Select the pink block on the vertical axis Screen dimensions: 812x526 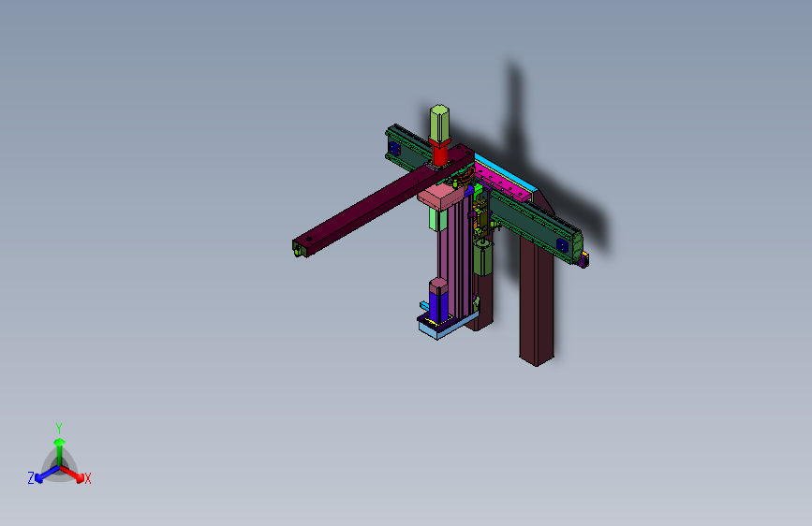[441, 197]
